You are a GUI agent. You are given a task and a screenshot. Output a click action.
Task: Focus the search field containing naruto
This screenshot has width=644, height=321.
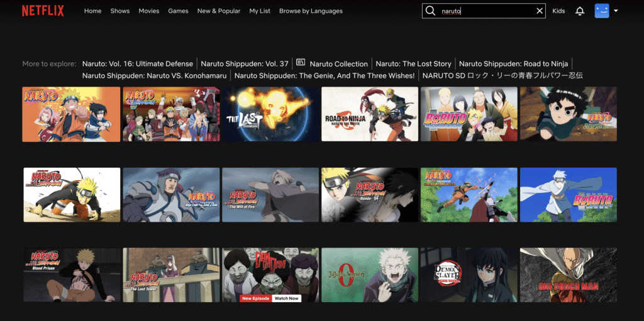coord(484,11)
